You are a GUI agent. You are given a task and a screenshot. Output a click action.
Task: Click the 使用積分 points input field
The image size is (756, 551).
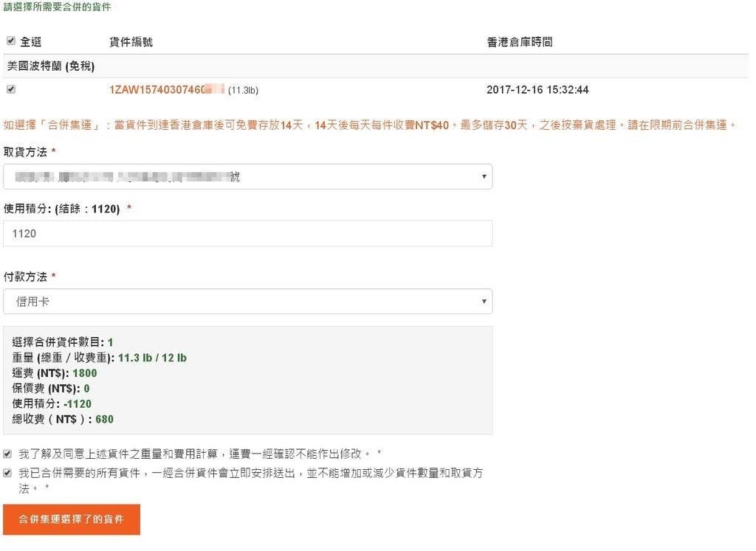click(247, 233)
